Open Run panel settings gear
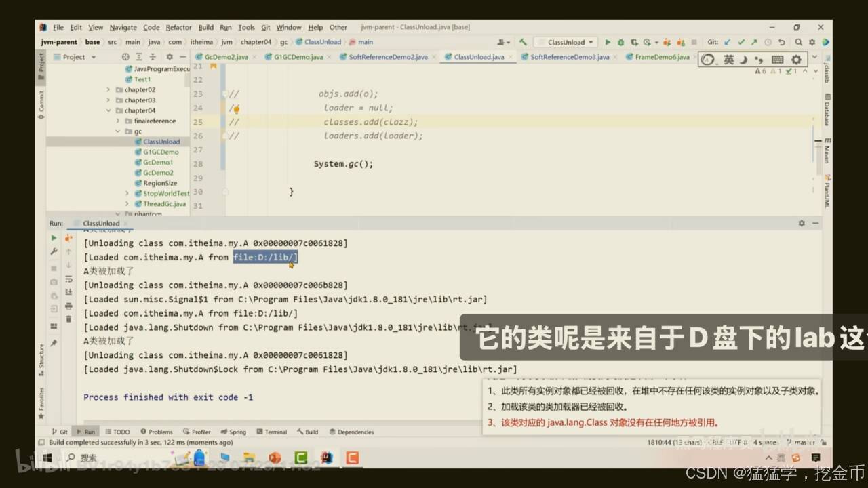This screenshot has height=488, width=868. pos(802,223)
